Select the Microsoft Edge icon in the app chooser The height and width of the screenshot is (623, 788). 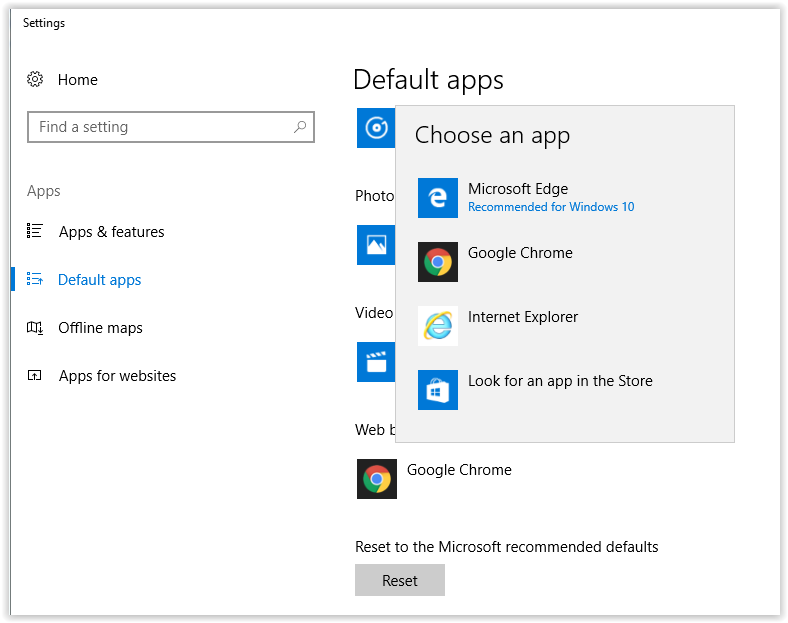(438, 198)
